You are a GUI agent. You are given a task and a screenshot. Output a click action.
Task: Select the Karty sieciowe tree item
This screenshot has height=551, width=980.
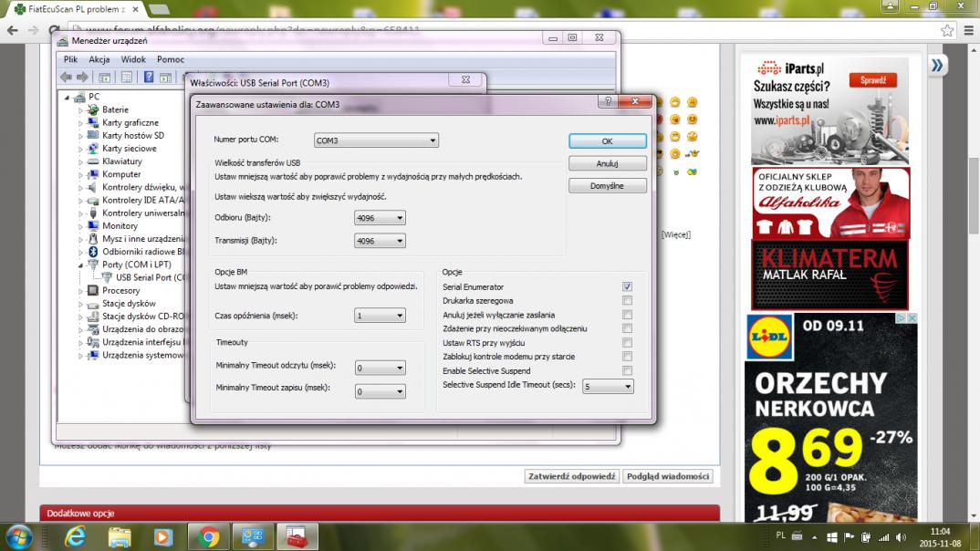tap(129, 148)
